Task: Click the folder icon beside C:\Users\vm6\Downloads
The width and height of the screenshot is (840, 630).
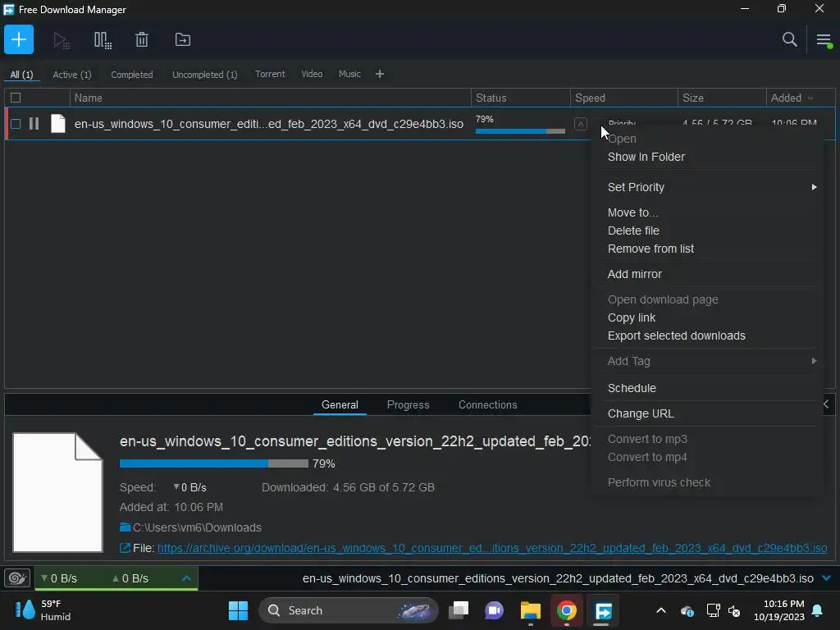Action: 126,527
